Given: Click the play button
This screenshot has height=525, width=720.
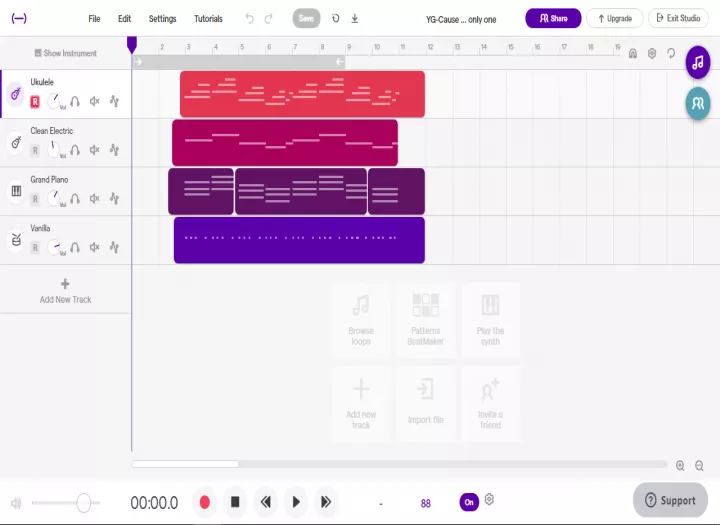Looking at the screenshot, I should coord(296,502).
